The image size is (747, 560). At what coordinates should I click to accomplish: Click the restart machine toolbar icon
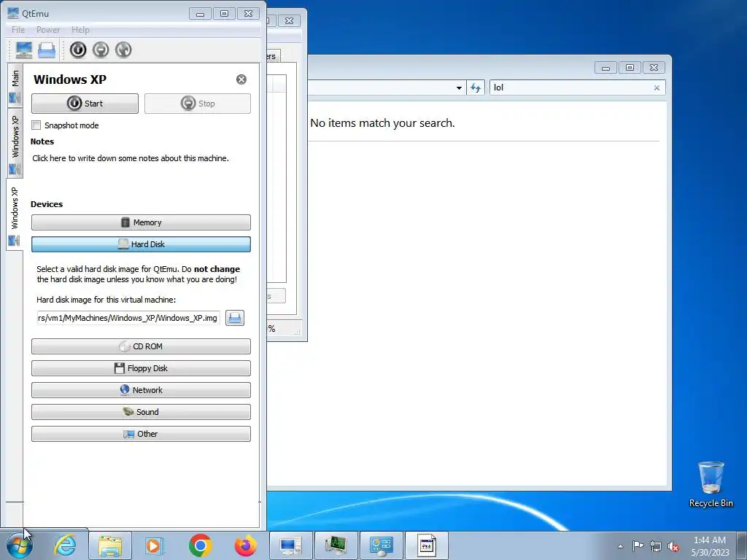point(123,50)
